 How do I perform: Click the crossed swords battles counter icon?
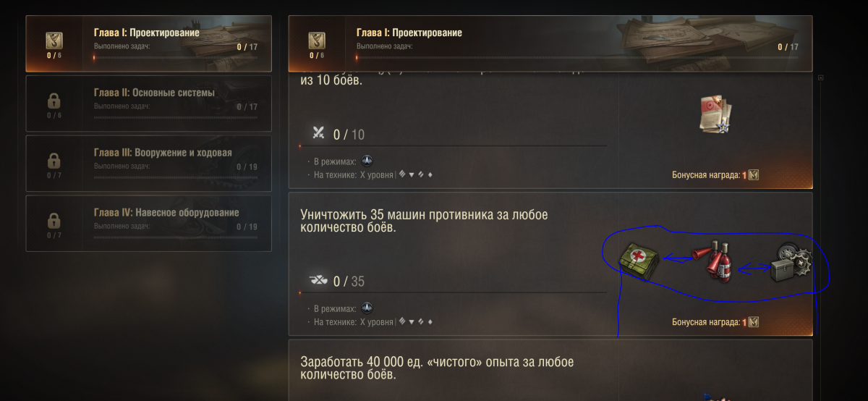(x=319, y=132)
